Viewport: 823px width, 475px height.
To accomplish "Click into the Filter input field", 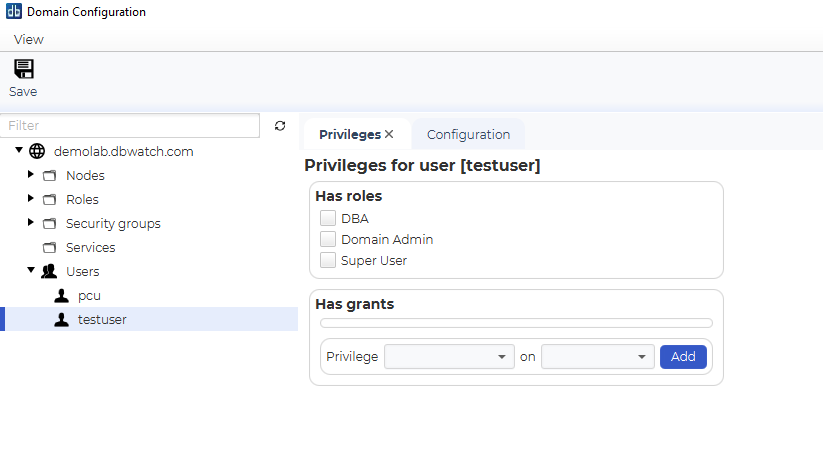I will click(x=130, y=125).
